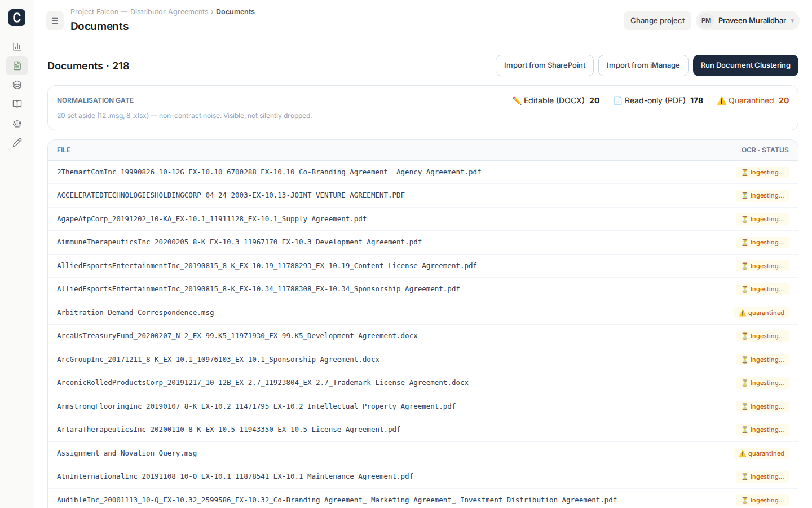Click Ingesting badge on AlliedEsports Sponsorship row
This screenshot has height=508, width=812.
[x=762, y=289]
